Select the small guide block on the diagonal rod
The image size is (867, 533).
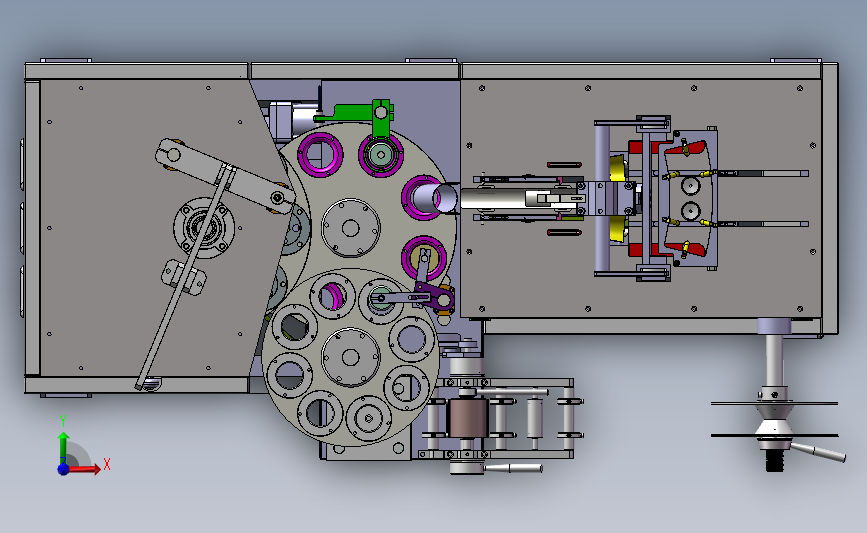(x=184, y=276)
